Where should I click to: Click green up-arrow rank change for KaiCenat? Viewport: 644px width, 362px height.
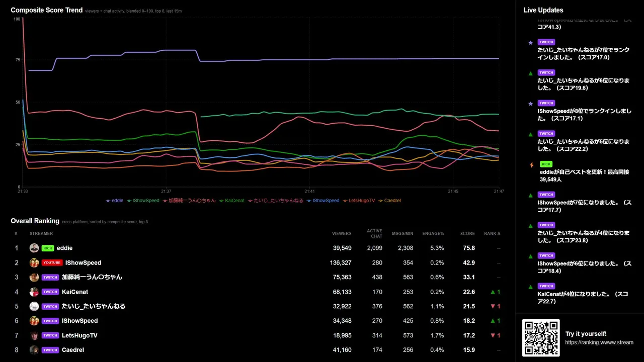(496, 292)
